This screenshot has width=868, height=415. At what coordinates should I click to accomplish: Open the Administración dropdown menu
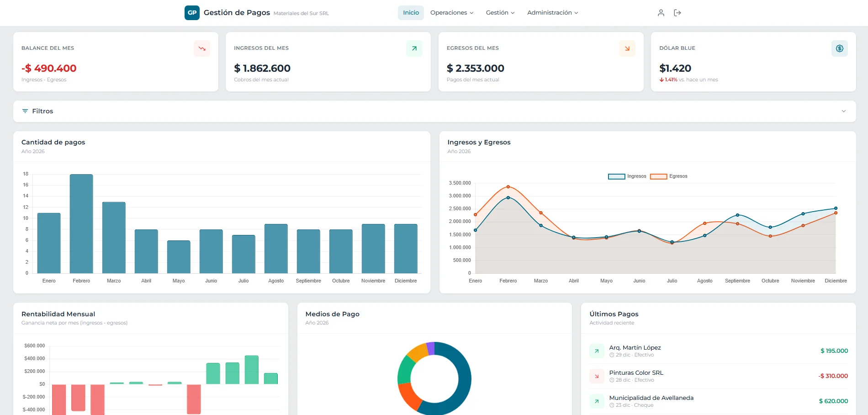[552, 13]
